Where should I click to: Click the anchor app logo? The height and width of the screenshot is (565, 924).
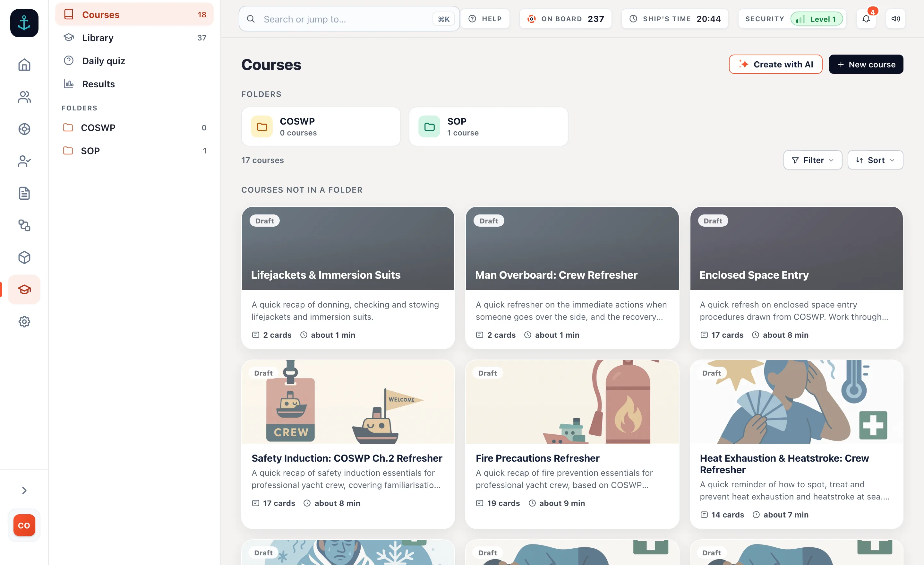24,23
